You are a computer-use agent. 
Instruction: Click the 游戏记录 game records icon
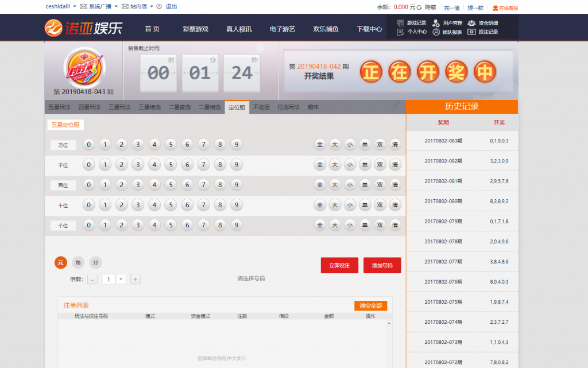pyautogui.click(x=400, y=23)
